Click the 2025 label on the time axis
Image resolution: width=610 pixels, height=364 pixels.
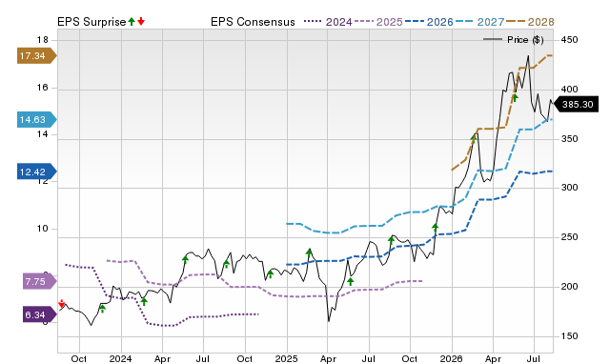tap(287, 358)
